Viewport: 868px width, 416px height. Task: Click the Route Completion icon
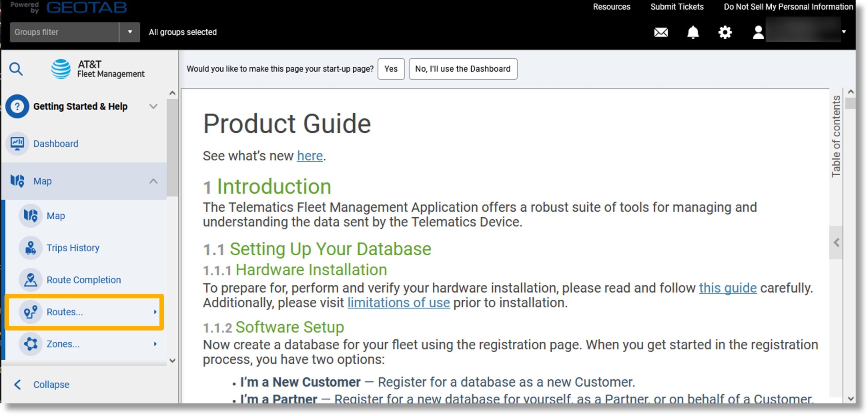(30, 279)
